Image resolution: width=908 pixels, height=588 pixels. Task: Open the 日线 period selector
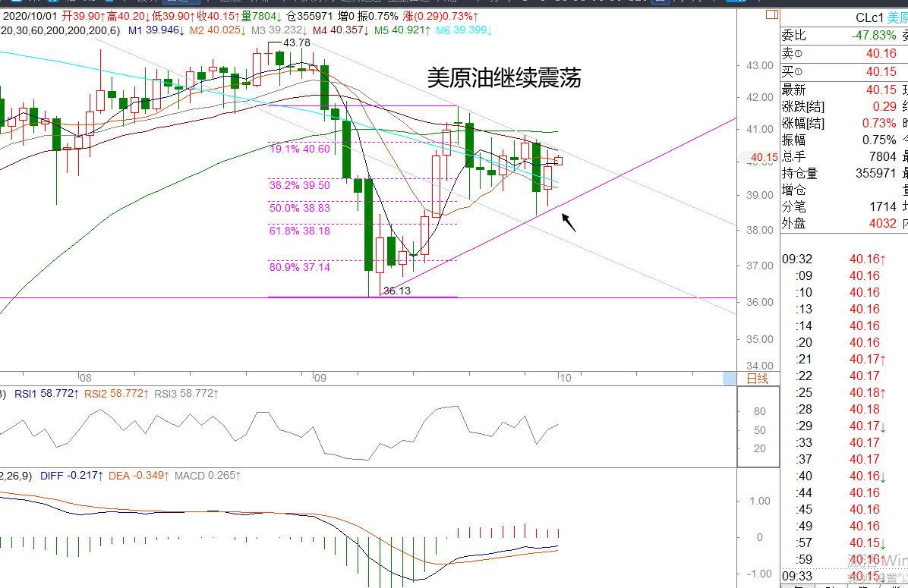(758, 379)
